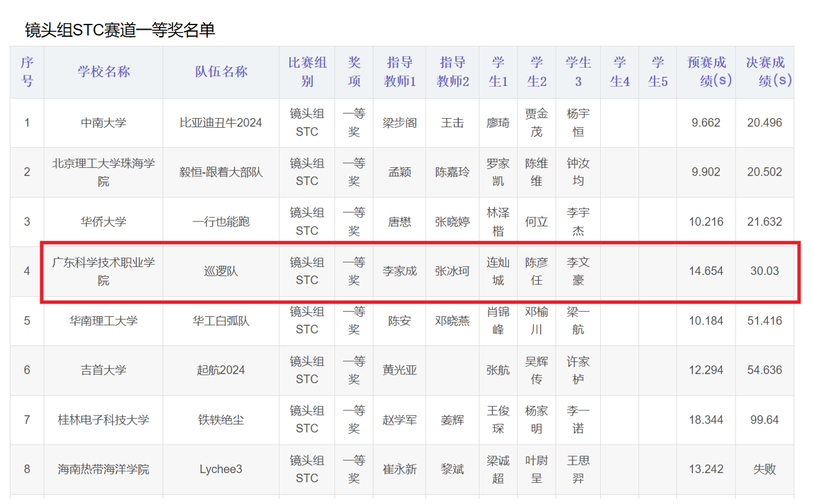The width and height of the screenshot is (815, 504).
Task: Select the 吉首大学 school cell
Action: click(x=104, y=370)
